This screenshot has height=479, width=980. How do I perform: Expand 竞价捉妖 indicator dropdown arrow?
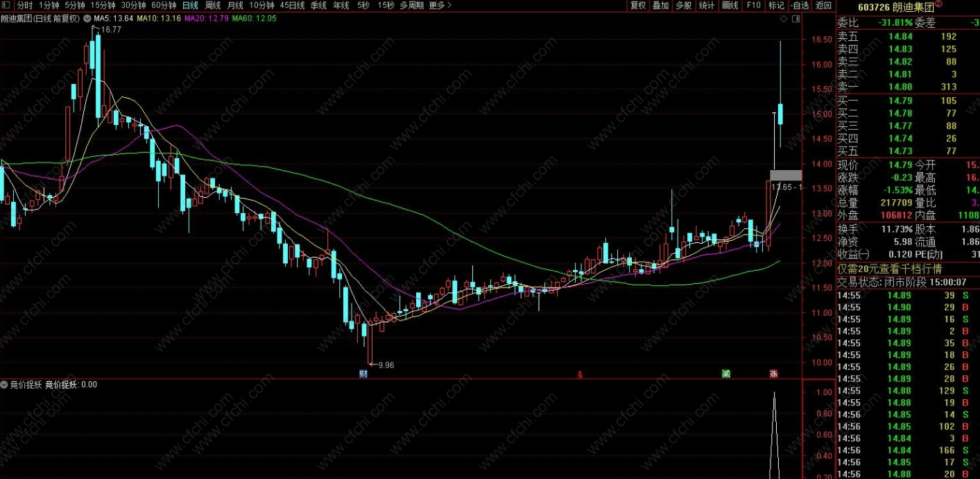4,384
